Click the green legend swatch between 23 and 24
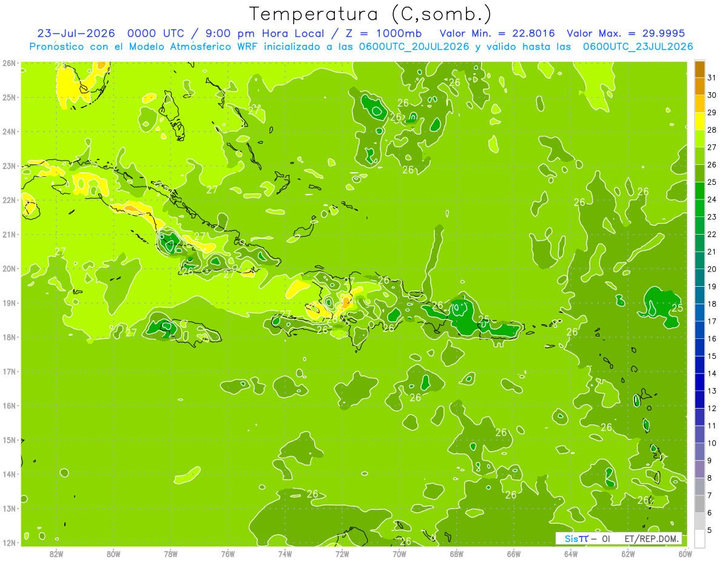 tap(699, 208)
